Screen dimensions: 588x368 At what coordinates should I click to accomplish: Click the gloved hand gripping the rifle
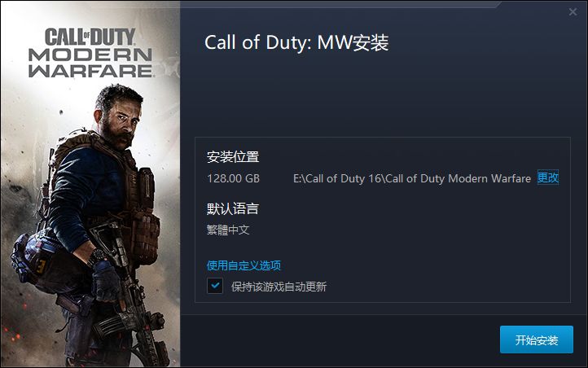pos(106,282)
